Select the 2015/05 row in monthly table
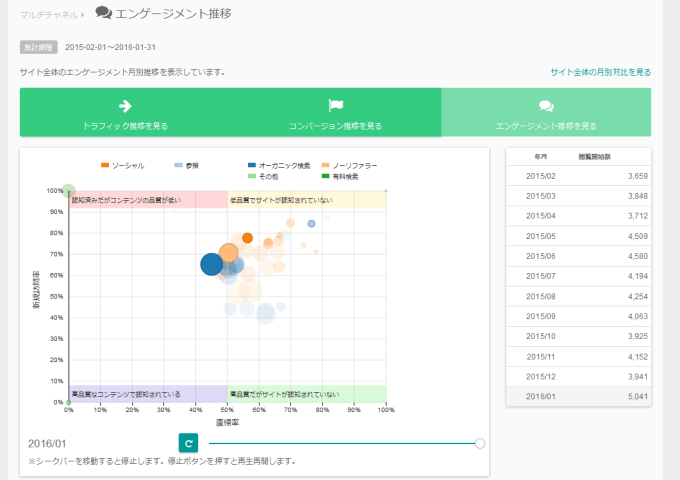 tap(578, 236)
